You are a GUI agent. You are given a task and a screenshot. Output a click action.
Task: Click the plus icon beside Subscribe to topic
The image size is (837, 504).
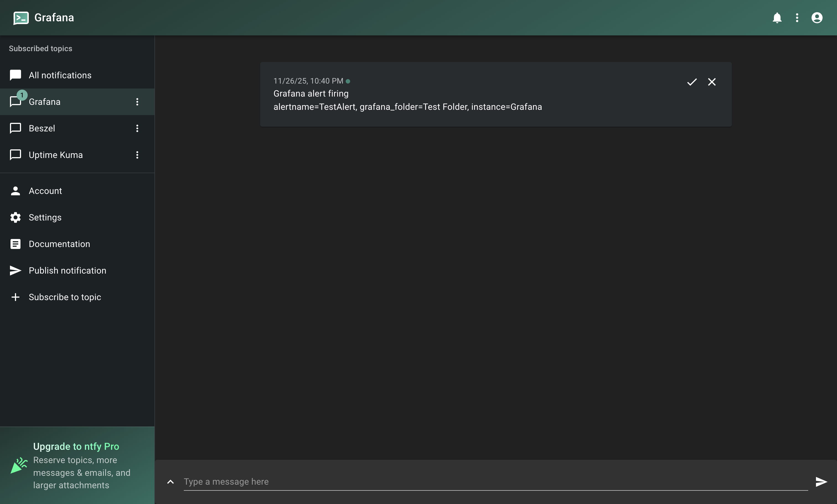point(15,297)
